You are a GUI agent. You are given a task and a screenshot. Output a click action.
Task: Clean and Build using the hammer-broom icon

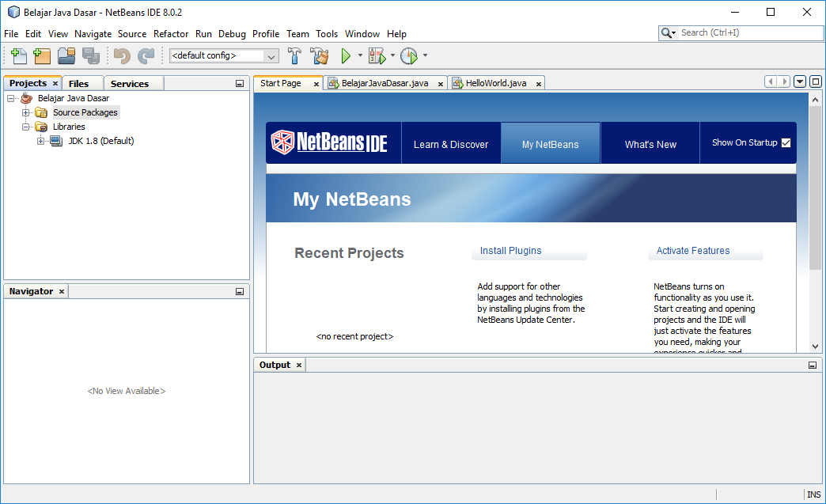click(319, 55)
